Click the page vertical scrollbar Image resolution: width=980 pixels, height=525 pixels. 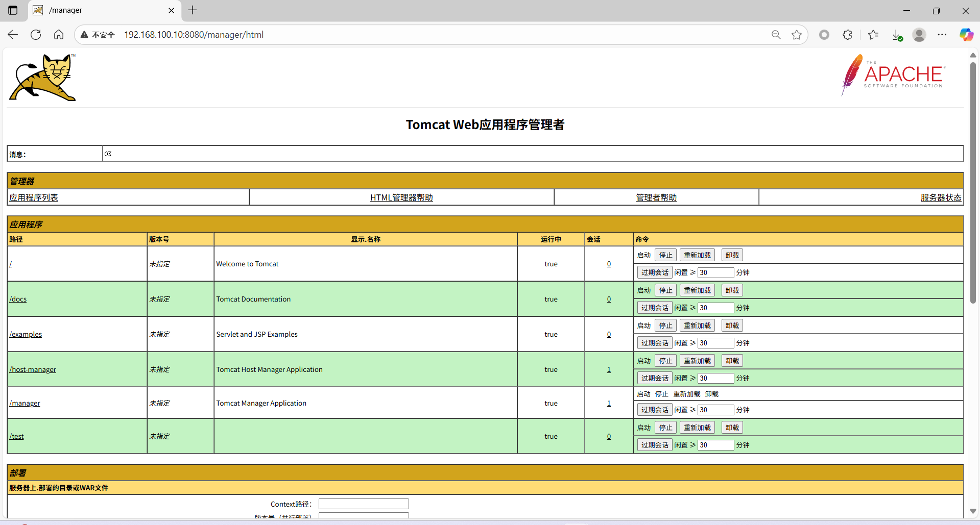(x=973, y=182)
